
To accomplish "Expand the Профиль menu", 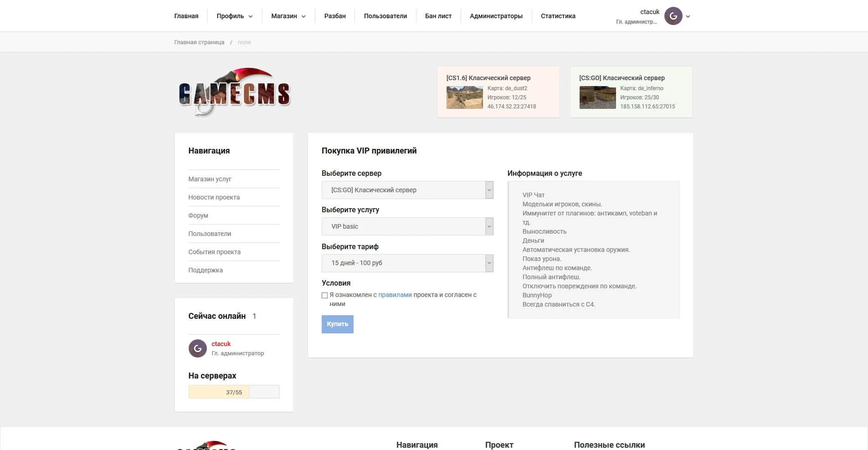I will coord(234,16).
